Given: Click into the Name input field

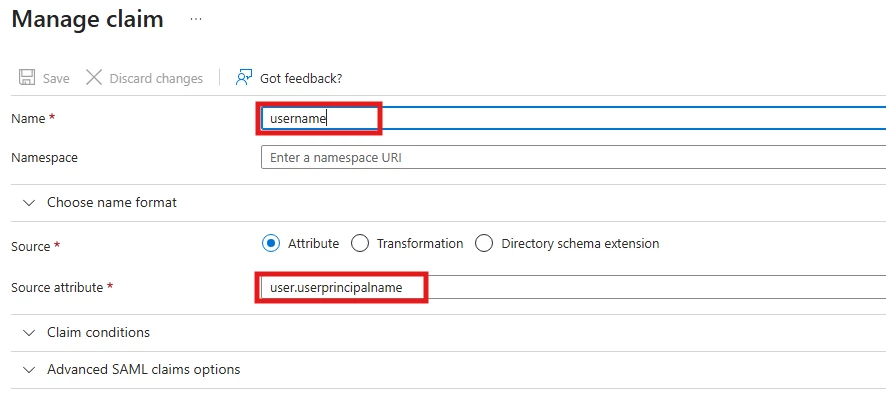Looking at the screenshot, I should click(573, 118).
